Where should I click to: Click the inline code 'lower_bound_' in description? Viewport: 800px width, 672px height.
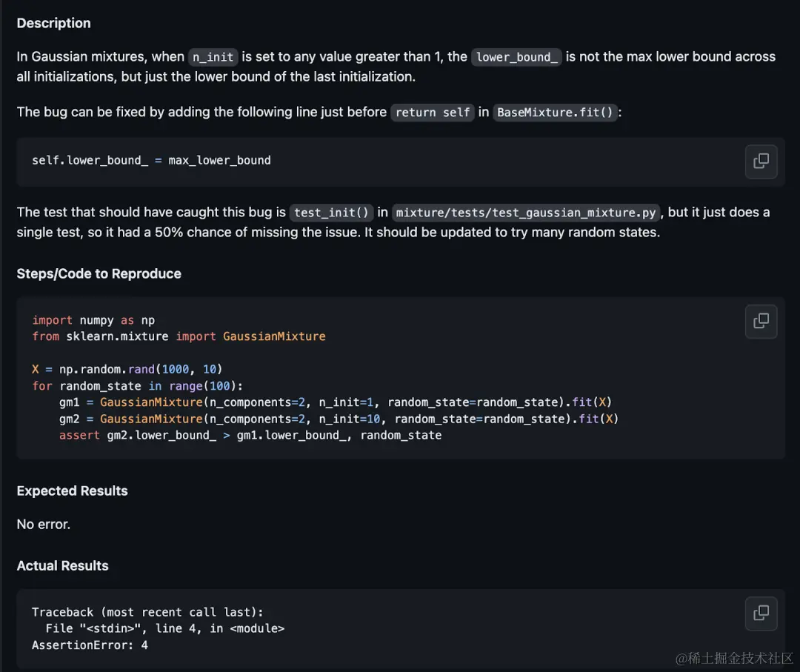[516, 57]
